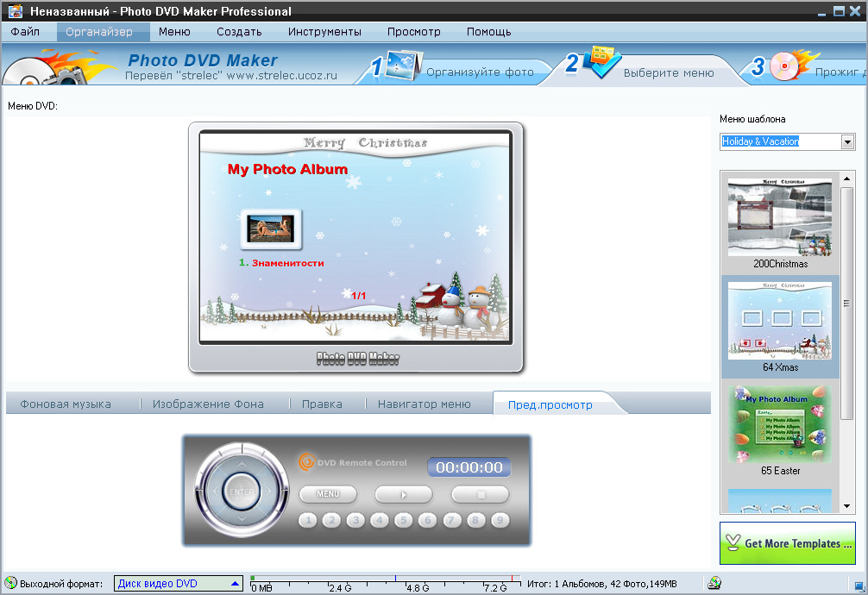Click the output format disc icon
Image resolution: width=868 pixels, height=595 pixels.
pyautogui.click(x=10, y=583)
